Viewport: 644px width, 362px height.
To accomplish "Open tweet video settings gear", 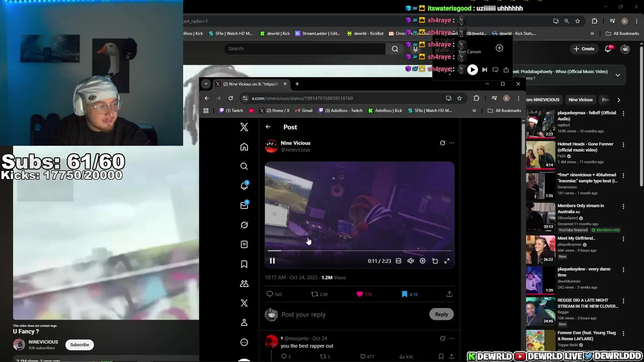I will 423,261.
